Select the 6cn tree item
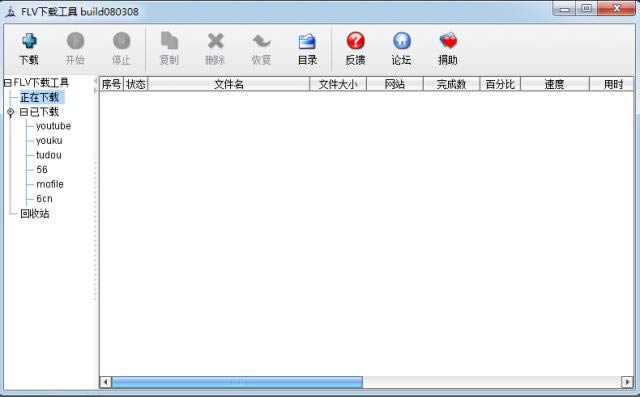 click(44, 199)
